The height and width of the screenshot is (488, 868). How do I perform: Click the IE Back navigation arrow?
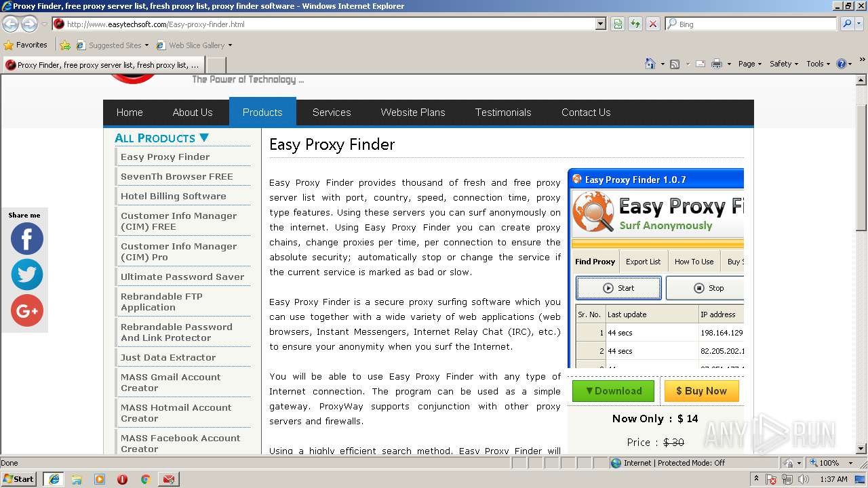click(10, 24)
